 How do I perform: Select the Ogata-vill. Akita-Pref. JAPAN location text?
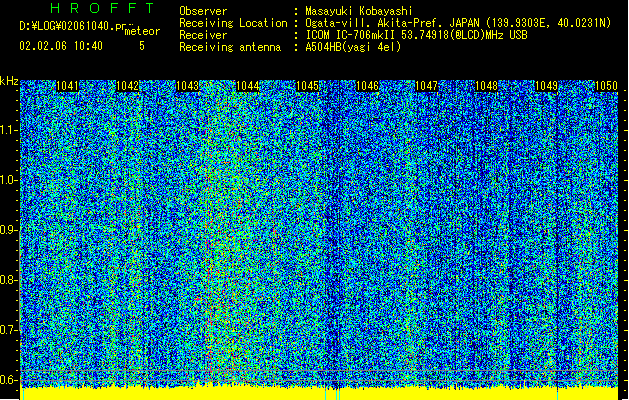point(458,23)
